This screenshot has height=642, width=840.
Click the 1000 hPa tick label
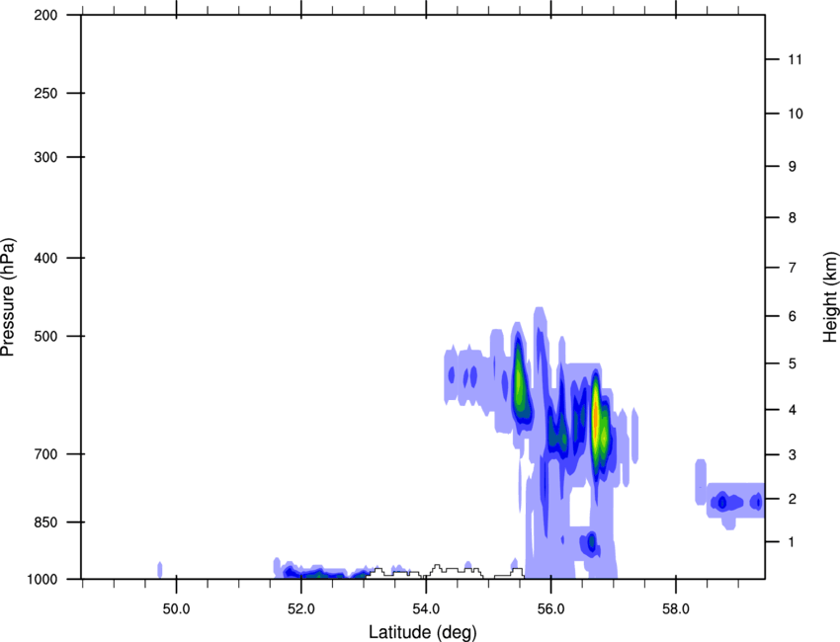[x=42, y=579]
